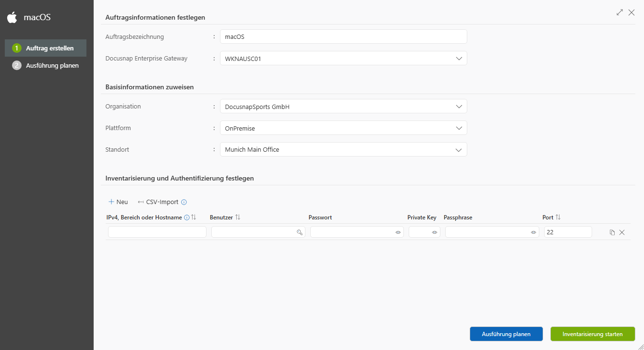Close the macOS job dialog
Image resolution: width=644 pixels, height=350 pixels.
click(x=632, y=12)
